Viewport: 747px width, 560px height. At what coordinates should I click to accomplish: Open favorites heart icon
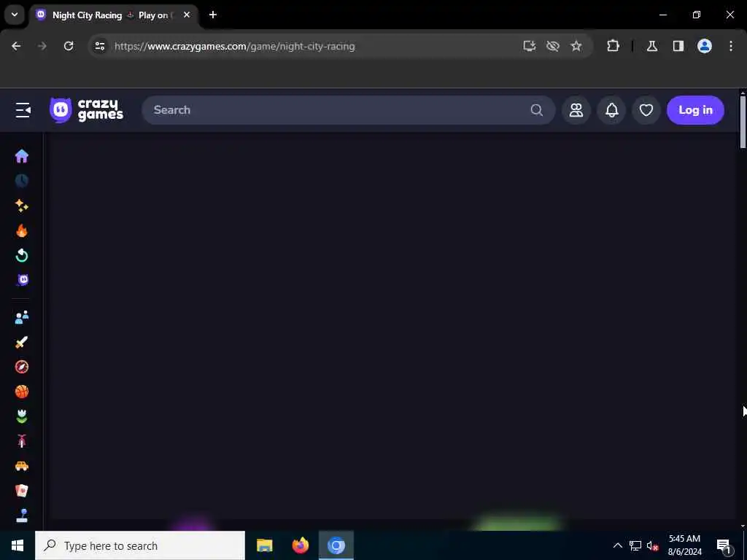[646, 110]
